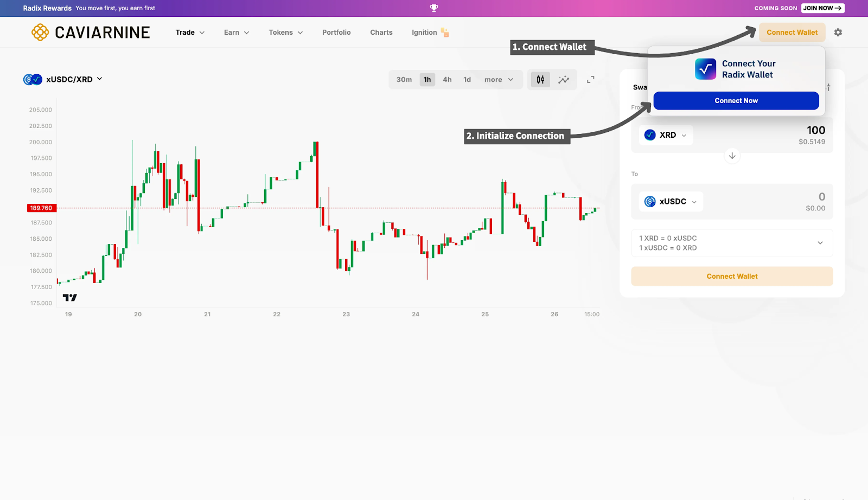Expand the exchange rate details
The height and width of the screenshot is (500, 868).
(820, 243)
